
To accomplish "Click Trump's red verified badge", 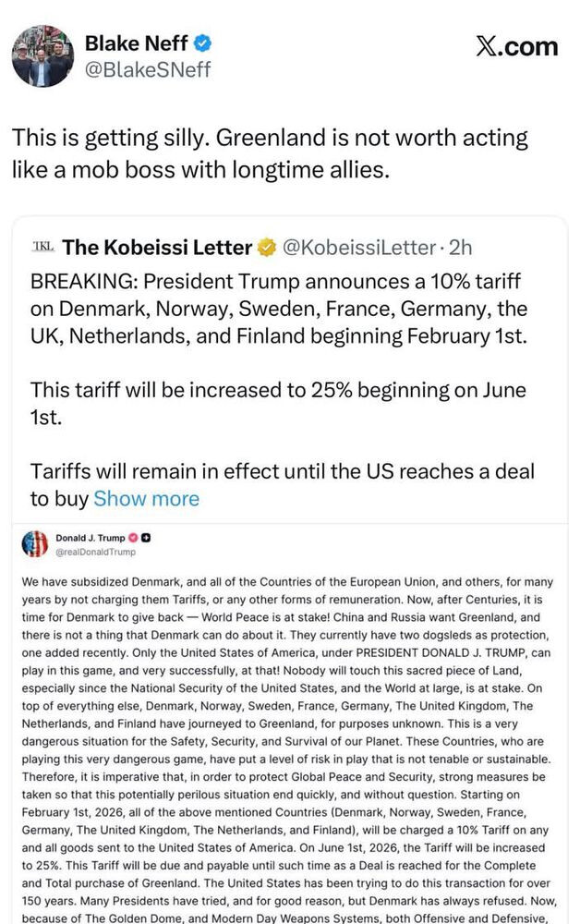I will point(133,539).
